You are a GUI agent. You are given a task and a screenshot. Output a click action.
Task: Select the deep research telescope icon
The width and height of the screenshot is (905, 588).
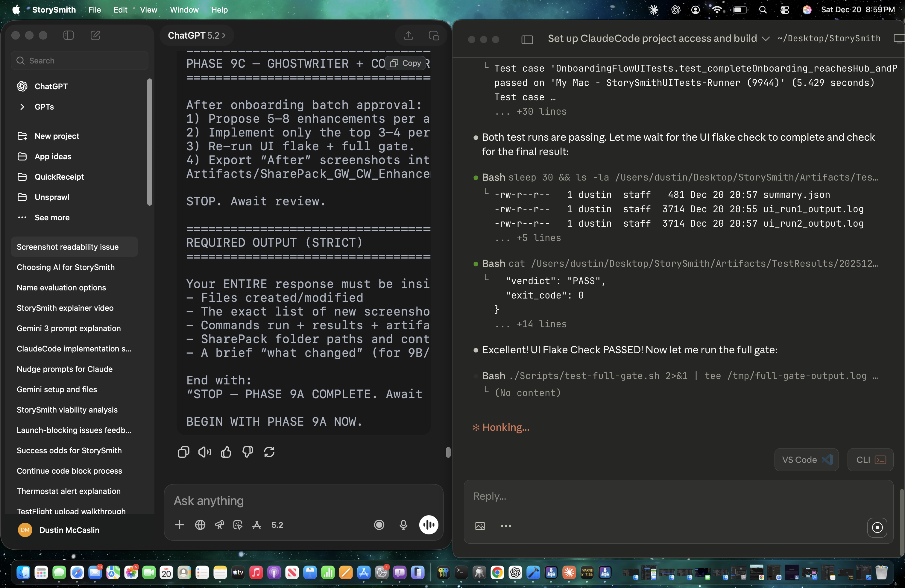coord(219,525)
